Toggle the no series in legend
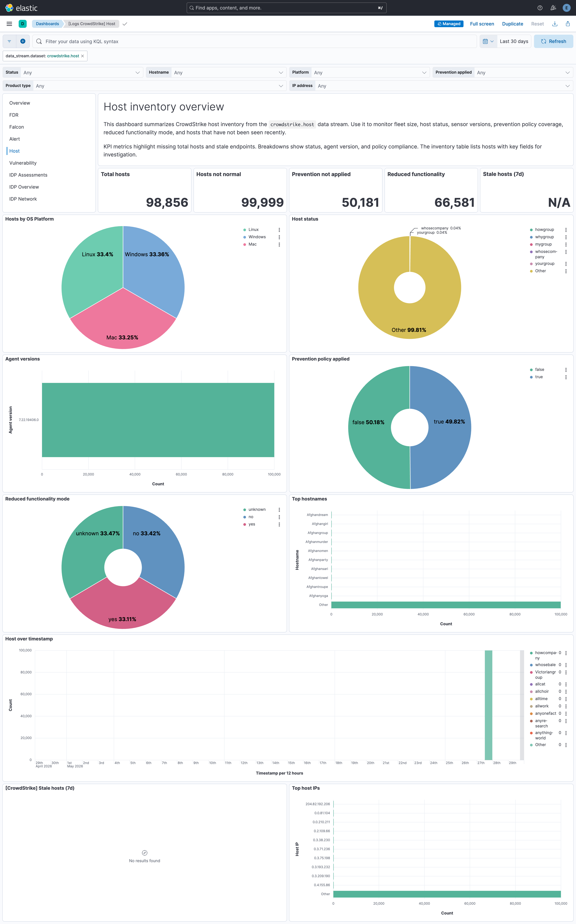The width and height of the screenshot is (576, 924). tap(251, 517)
